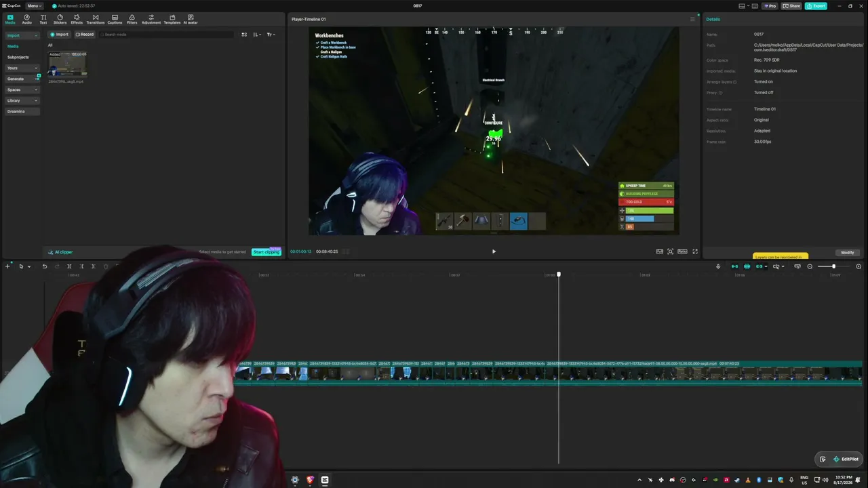The width and height of the screenshot is (868, 488).
Task: Toggle the preview axis in the timeline
Action: pos(778,266)
